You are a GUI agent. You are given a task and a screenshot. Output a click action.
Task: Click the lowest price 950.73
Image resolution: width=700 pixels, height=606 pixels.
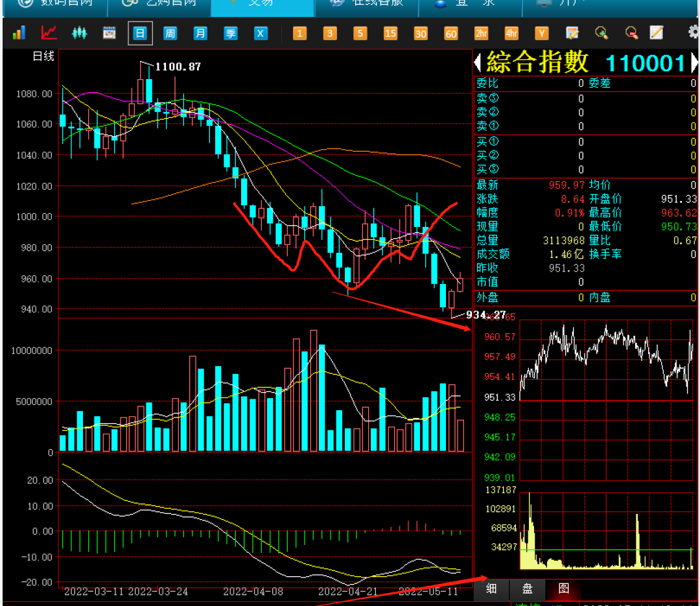pos(679,227)
